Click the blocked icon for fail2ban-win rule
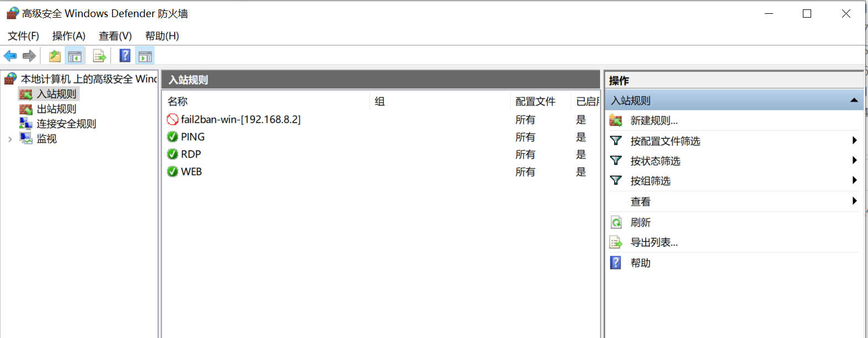Screen dimensions: 868x338 point(173,119)
